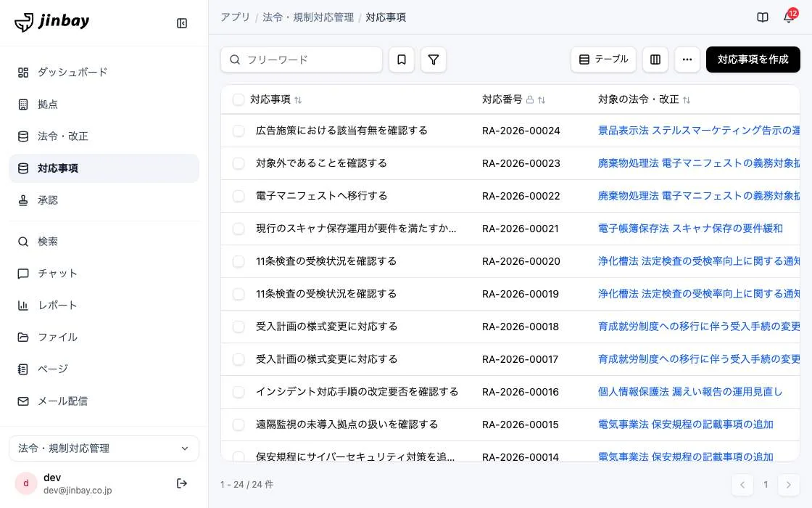The height and width of the screenshot is (508, 812).
Task: Open the filter funnel button
Action: tap(434, 60)
